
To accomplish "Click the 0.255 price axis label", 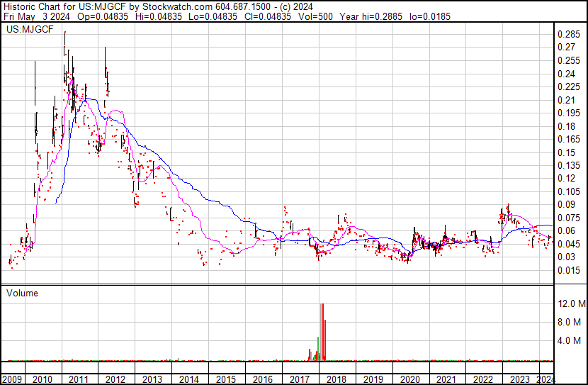I will 568,60.
